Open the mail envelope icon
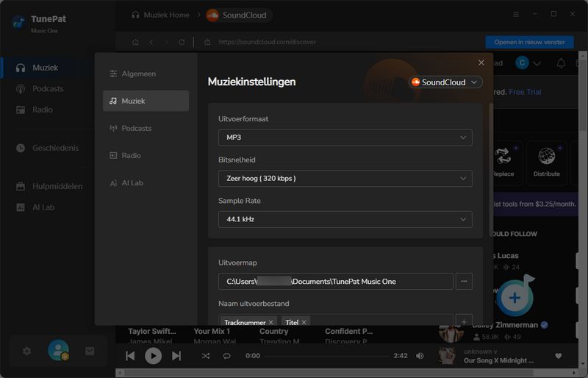The image size is (588, 378). pos(90,351)
